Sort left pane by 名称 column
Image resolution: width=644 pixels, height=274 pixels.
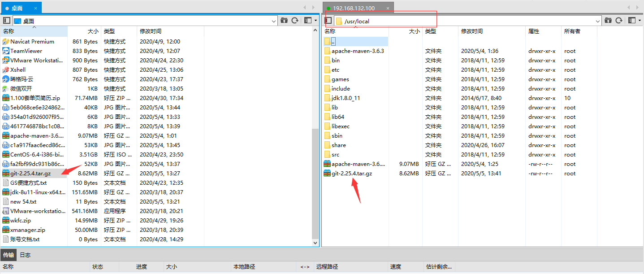[34, 31]
